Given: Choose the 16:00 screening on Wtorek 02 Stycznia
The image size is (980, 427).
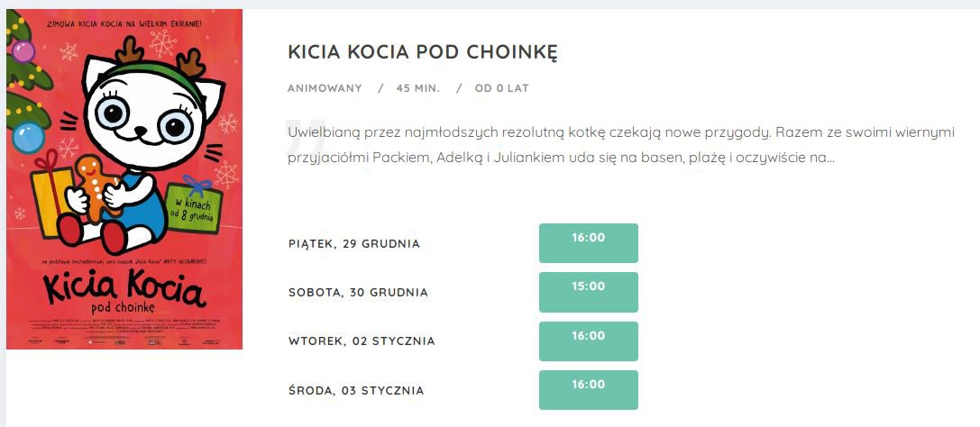Looking at the screenshot, I should pyautogui.click(x=588, y=341).
